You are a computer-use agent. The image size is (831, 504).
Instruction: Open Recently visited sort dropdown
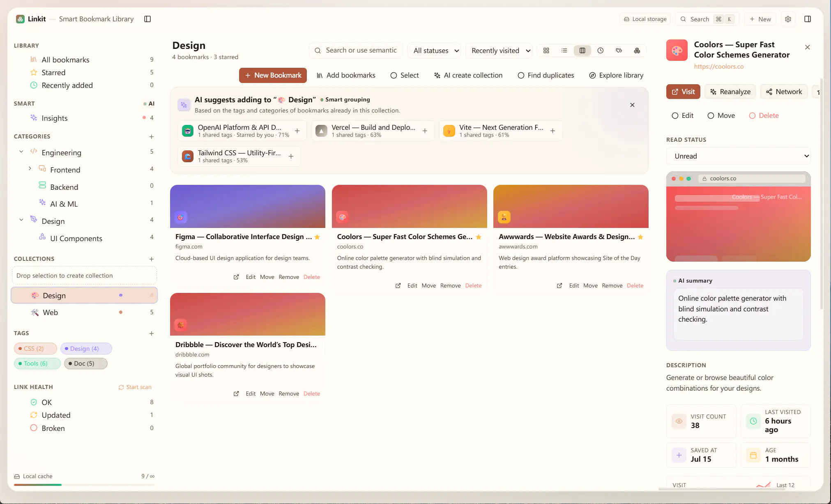click(500, 51)
